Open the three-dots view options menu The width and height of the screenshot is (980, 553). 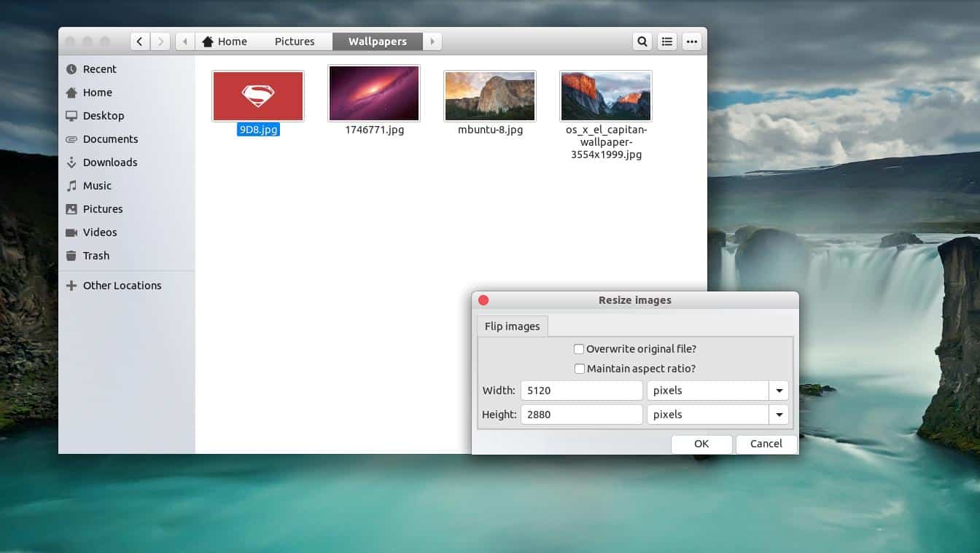pyautogui.click(x=692, y=42)
